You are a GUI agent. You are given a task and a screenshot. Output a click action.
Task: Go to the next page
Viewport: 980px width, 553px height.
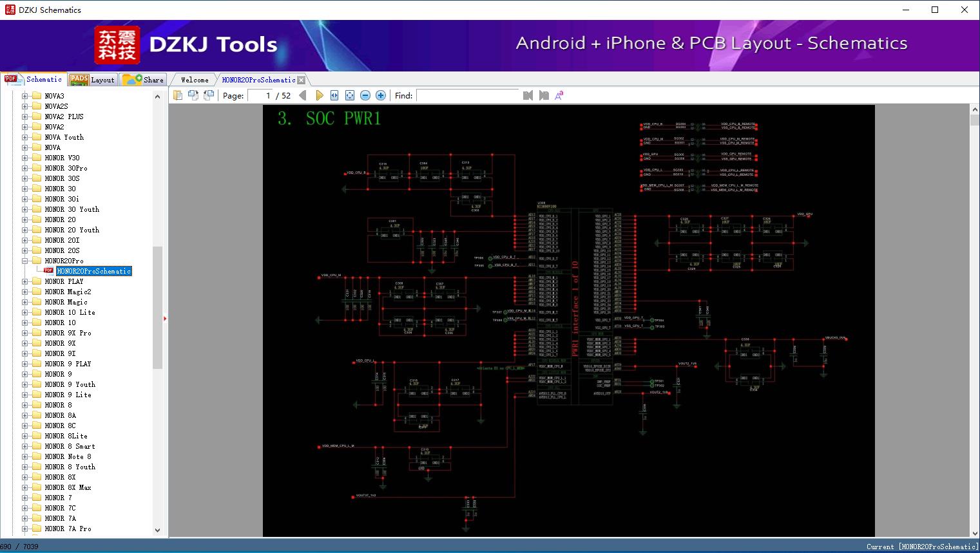pyautogui.click(x=319, y=95)
